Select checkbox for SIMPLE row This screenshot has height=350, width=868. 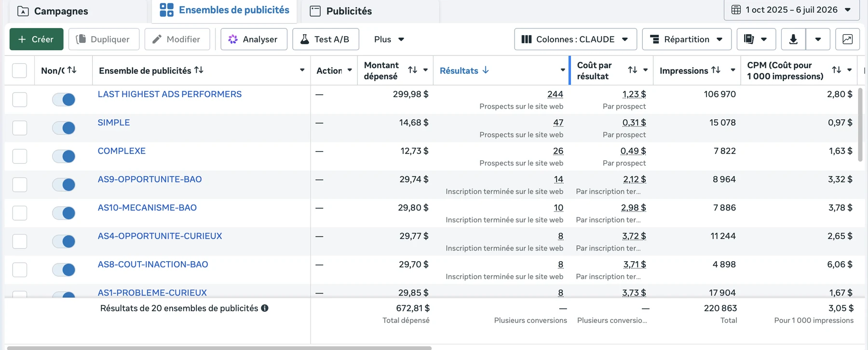click(19, 128)
